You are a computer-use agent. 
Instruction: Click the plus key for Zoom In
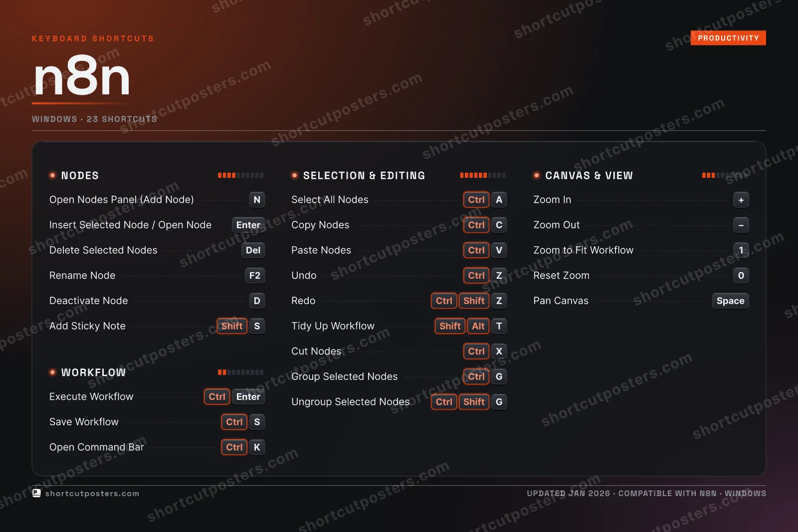(741, 200)
